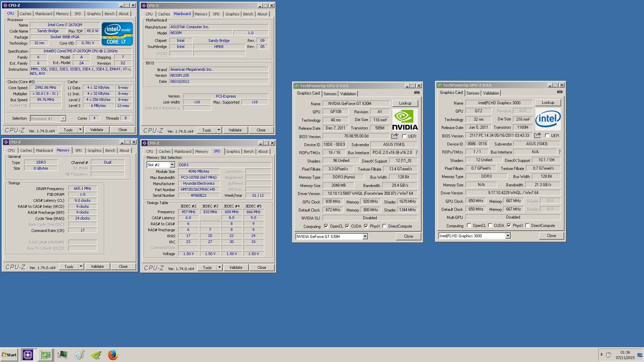Viewport: 644px width, 362px height.
Task: Toggle DirectCompute checkbox in NVIDIA GPU-Z
Action: point(384,226)
